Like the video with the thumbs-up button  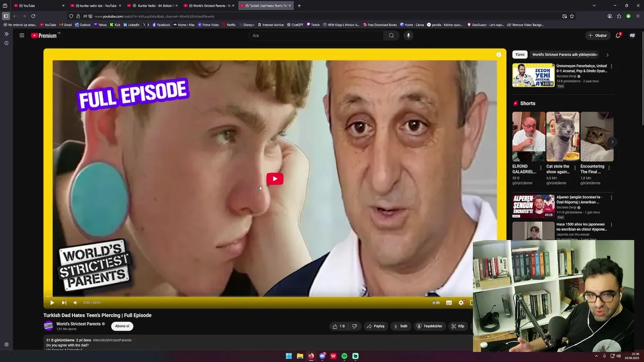339,326
